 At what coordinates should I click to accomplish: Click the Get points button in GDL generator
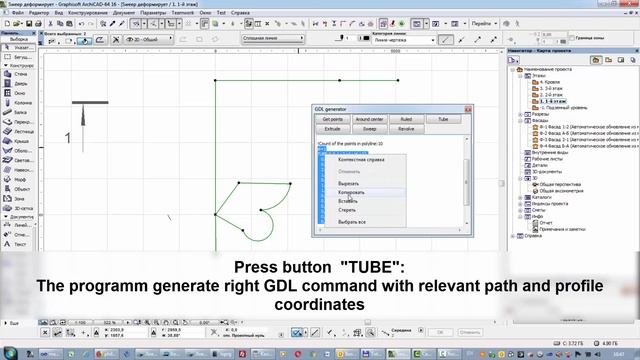point(333,119)
